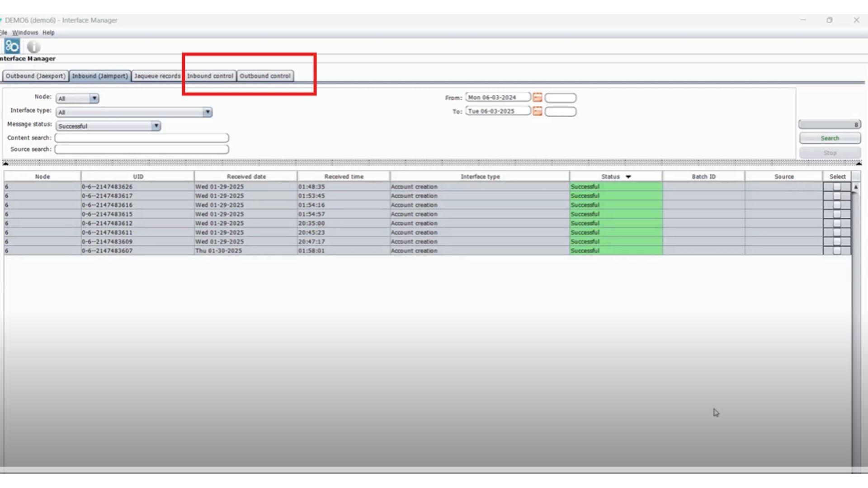Screen dimensions: 868x488
Task: Tick the Select checkbox for UID 0-6--2147483612
Action: click(837, 223)
